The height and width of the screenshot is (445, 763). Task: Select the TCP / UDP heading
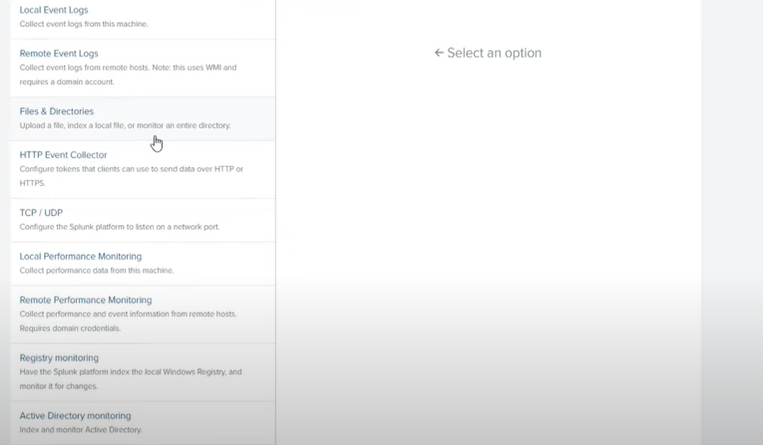click(x=41, y=213)
